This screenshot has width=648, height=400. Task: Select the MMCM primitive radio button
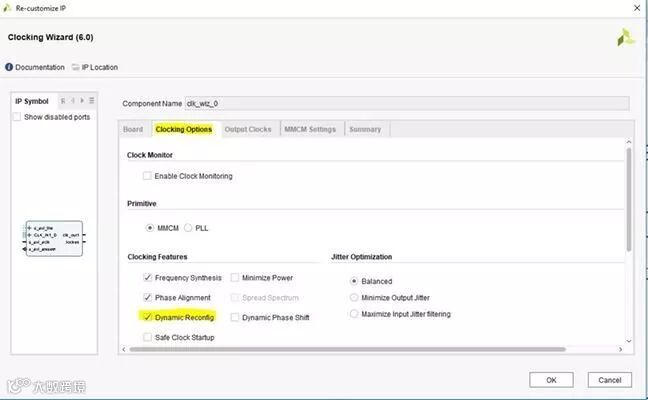[150, 228]
